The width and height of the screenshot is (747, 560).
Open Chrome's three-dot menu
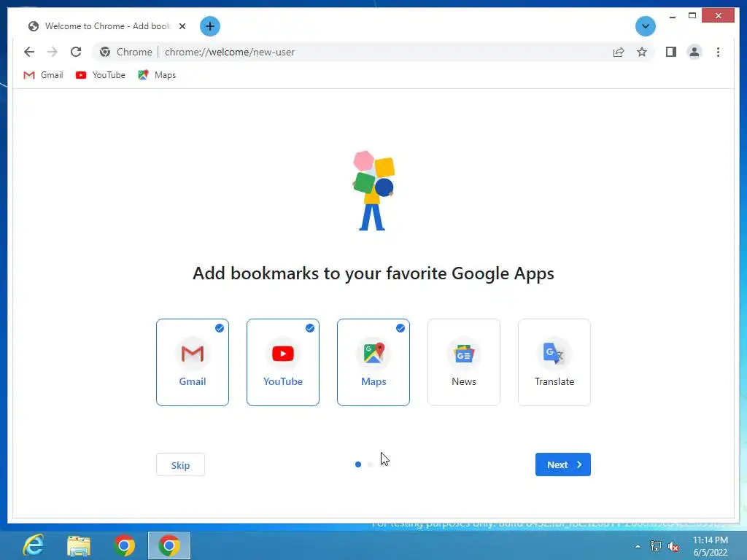click(718, 52)
